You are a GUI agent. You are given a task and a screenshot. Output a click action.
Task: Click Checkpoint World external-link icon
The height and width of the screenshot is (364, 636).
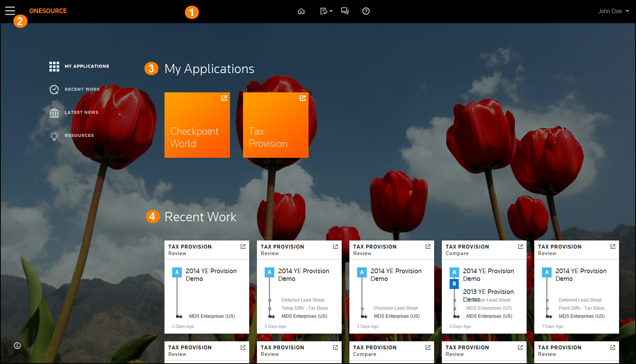pyautogui.click(x=224, y=98)
